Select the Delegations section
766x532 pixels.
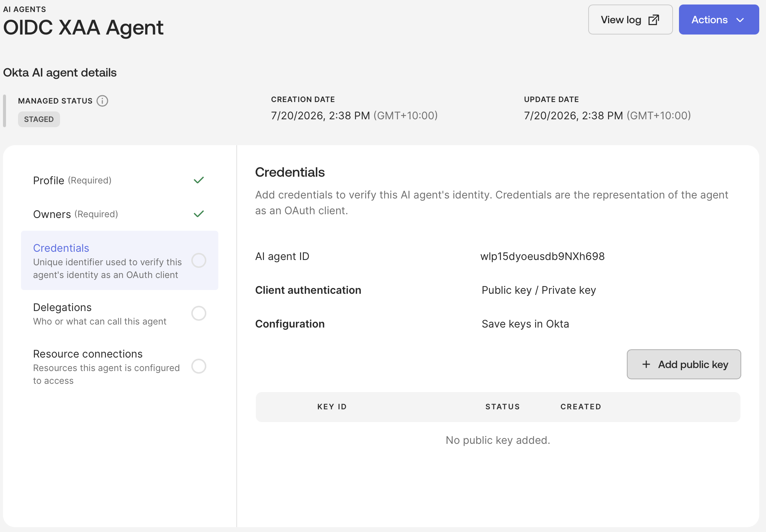(x=120, y=314)
